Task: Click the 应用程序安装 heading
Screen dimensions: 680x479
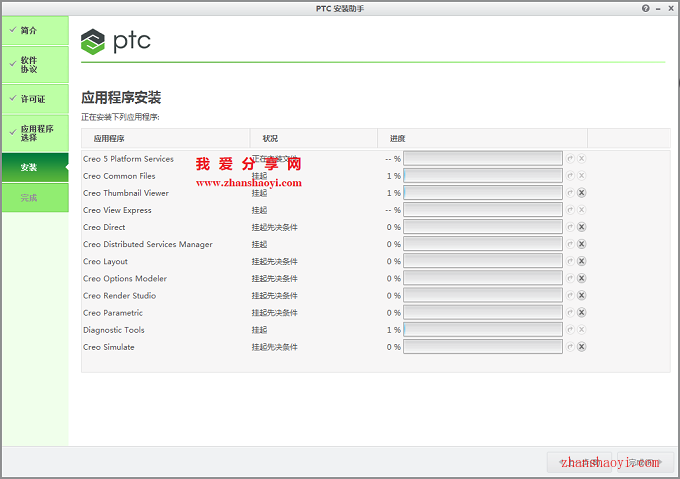Action: [121, 98]
